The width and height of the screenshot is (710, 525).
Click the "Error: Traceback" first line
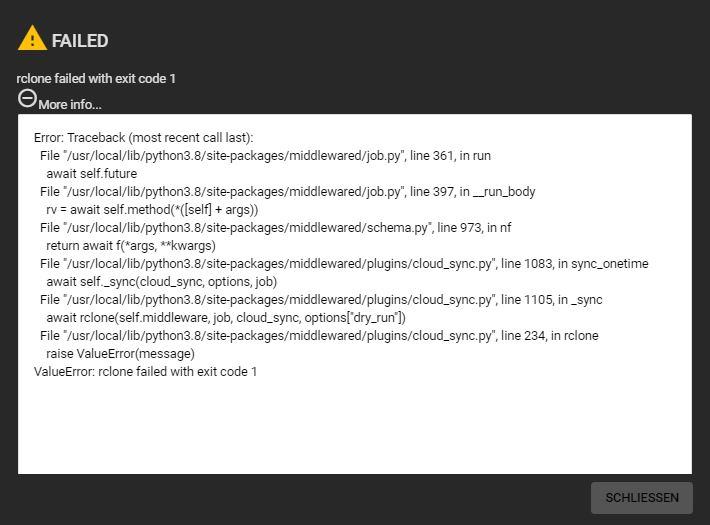point(144,138)
